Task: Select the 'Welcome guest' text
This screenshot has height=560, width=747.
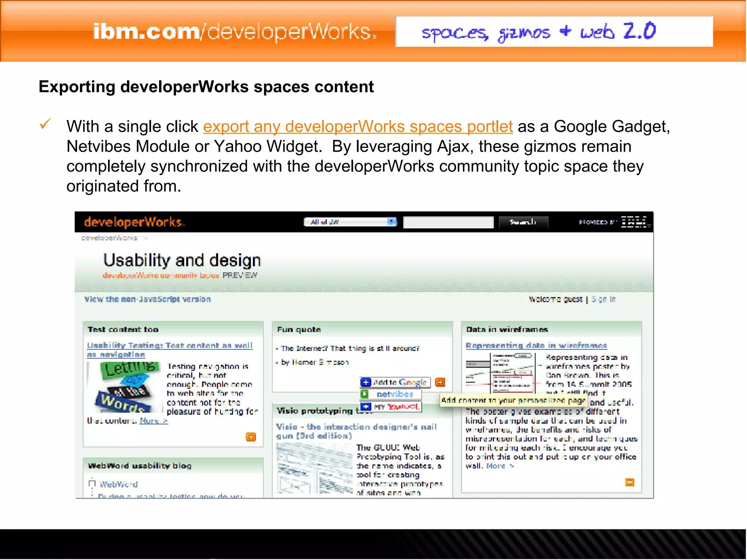Action: click(556, 299)
